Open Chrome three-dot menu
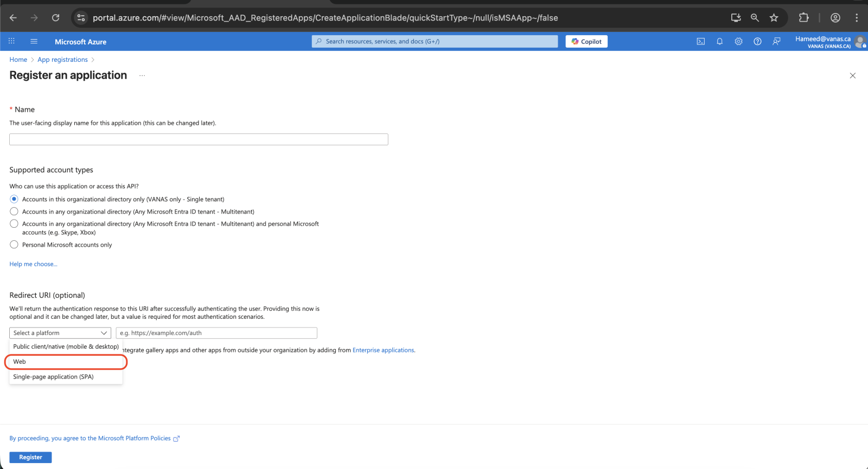 tap(857, 18)
